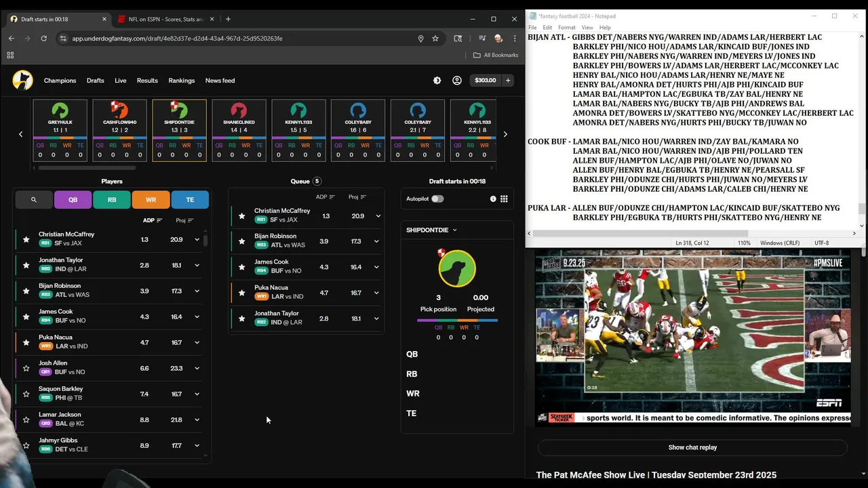This screenshot has height=488, width=868.
Task: Expand Saquon Barkley player details
Action: point(197,394)
